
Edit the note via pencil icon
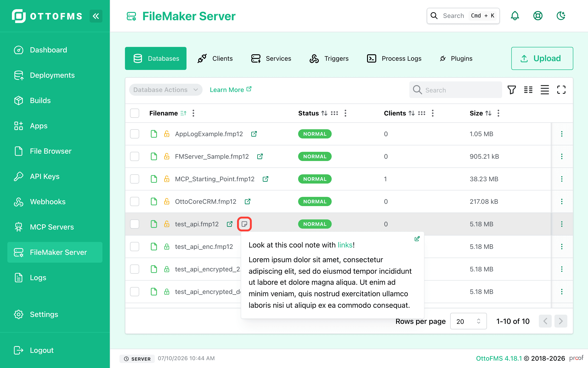tap(417, 239)
